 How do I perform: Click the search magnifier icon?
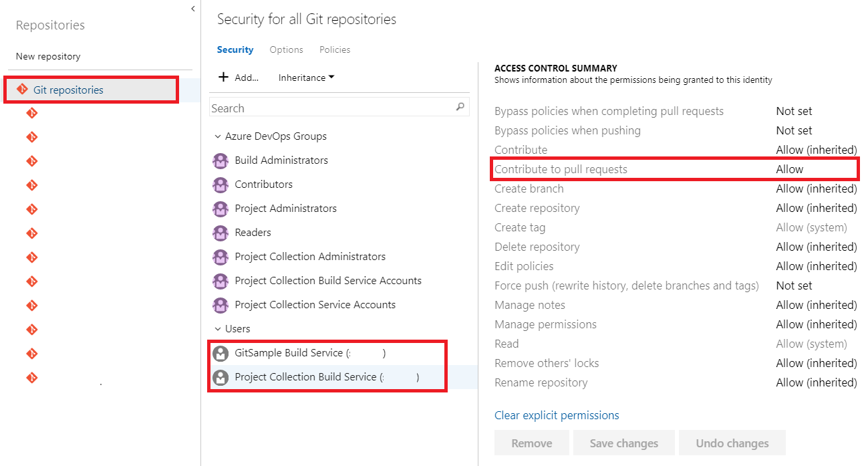click(x=460, y=107)
